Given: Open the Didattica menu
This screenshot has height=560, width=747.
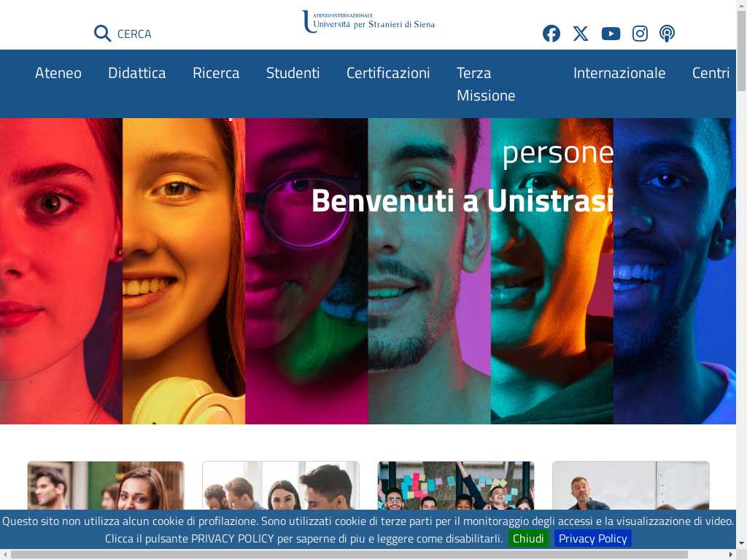Looking at the screenshot, I should pos(136,73).
